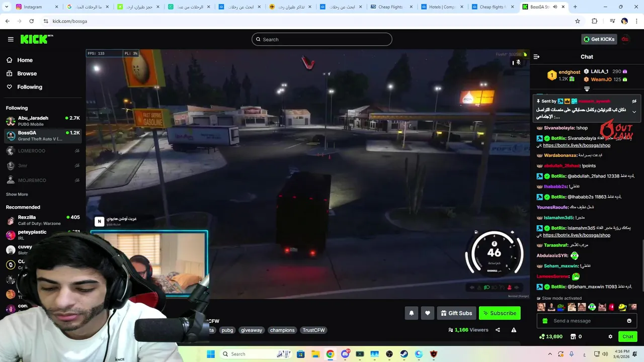Screen dimensions: 644x362
Task: Click the giveaway tag
Action: pyautogui.click(x=251, y=330)
